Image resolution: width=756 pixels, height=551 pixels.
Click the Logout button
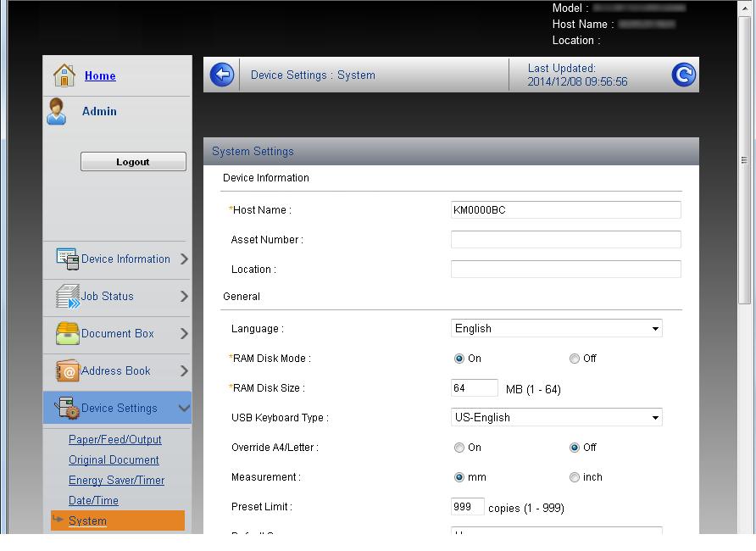(133, 162)
